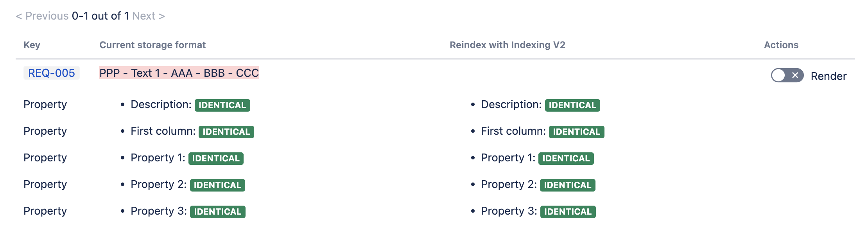Image resolution: width=868 pixels, height=235 pixels.
Task: Click Property 2 IDENTICAL badge under Reindex column
Action: [567, 185]
